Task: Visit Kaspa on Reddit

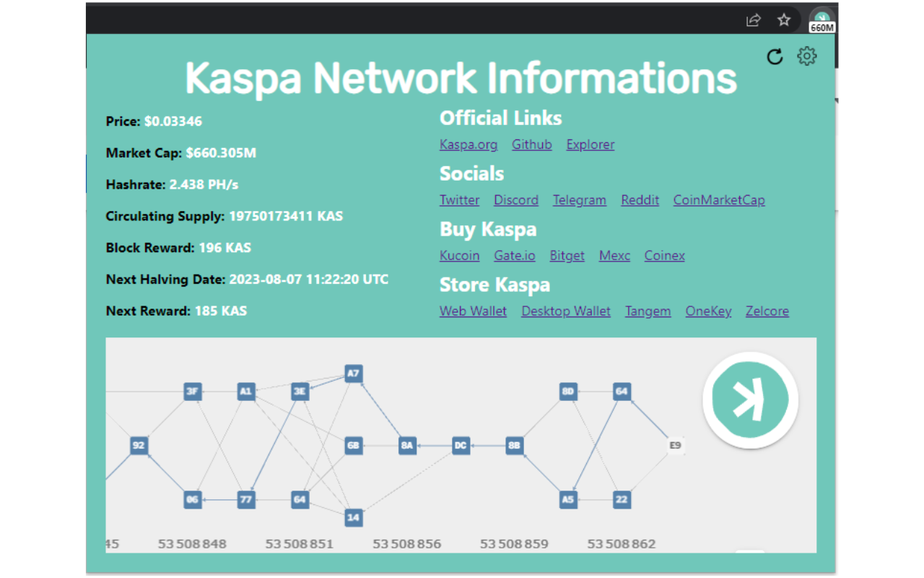Action: (x=640, y=200)
